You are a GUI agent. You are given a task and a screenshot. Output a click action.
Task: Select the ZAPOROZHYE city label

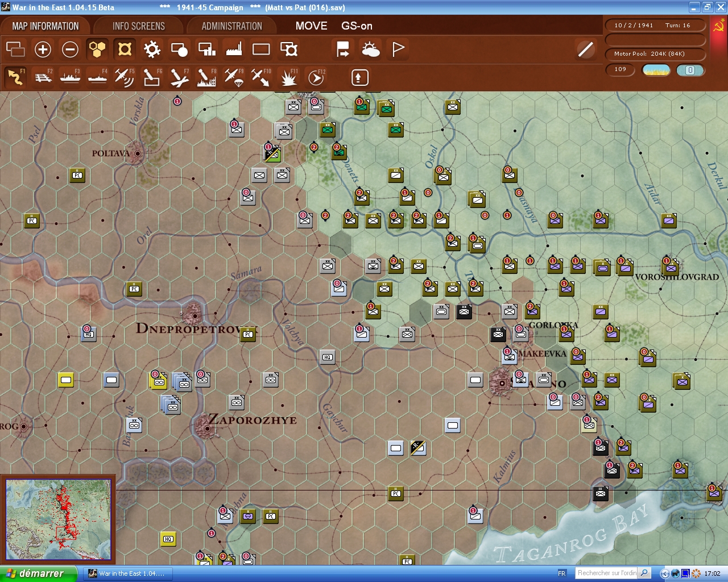point(253,420)
